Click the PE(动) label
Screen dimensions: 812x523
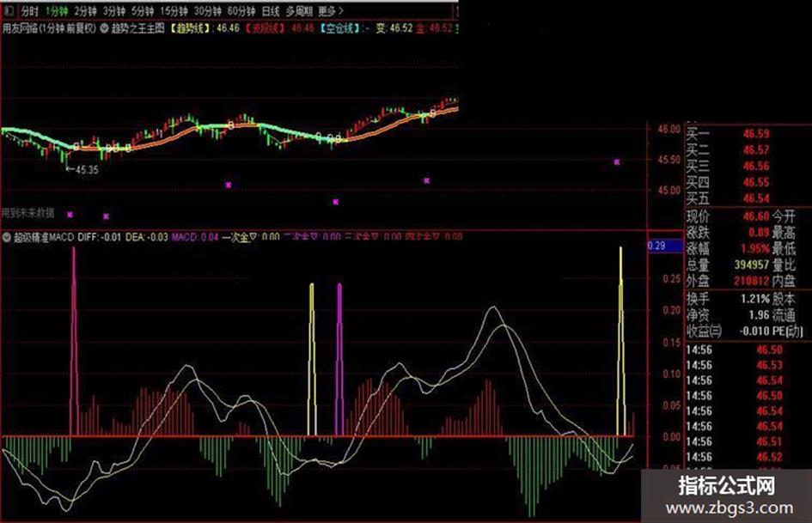pyautogui.click(x=788, y=331)
